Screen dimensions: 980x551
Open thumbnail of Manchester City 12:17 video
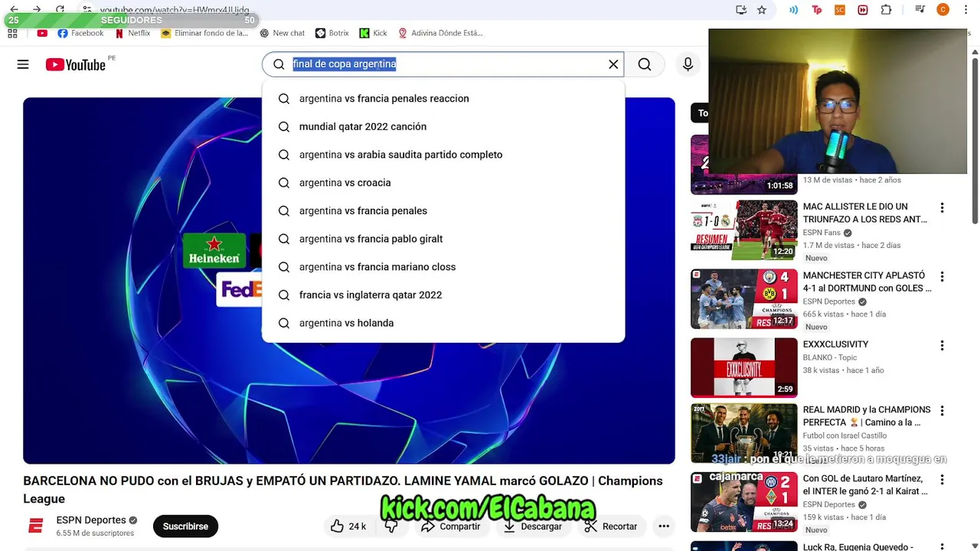coord(744,299)
